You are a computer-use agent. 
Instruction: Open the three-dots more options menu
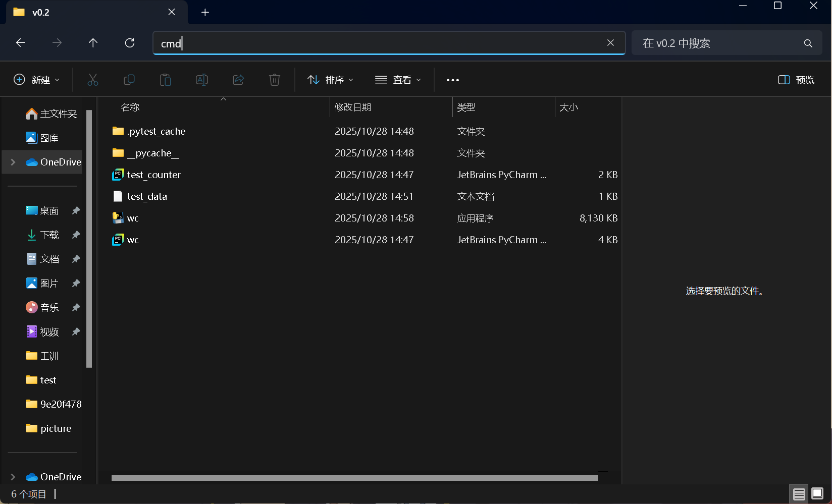(453, 80)
